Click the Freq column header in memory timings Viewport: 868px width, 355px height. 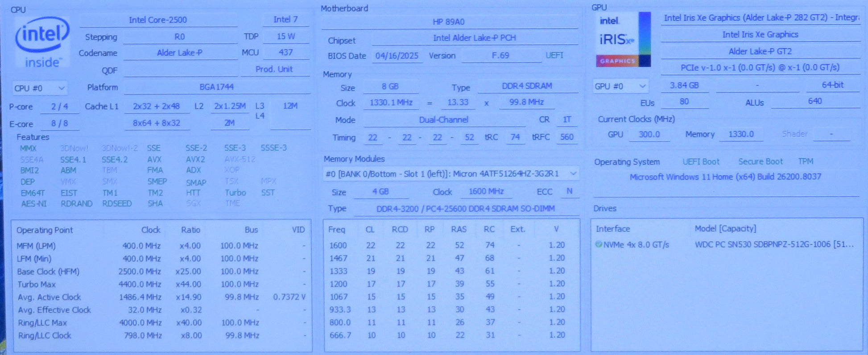click(337, 229)
